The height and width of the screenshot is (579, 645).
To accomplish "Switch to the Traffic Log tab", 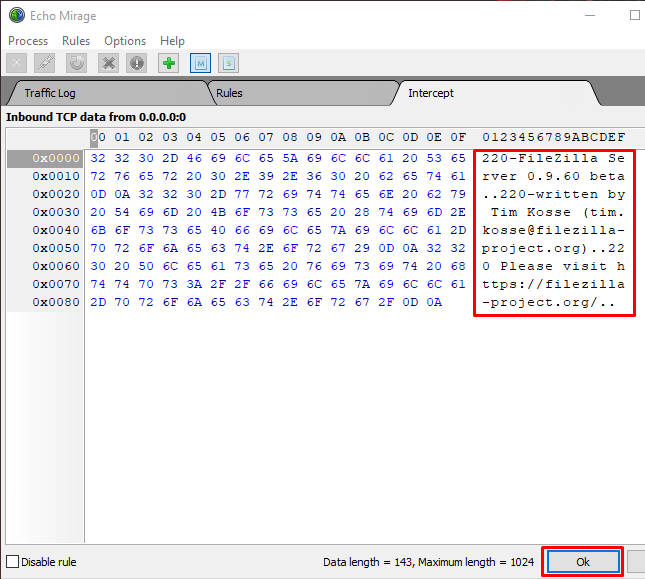I will point(107,93).
